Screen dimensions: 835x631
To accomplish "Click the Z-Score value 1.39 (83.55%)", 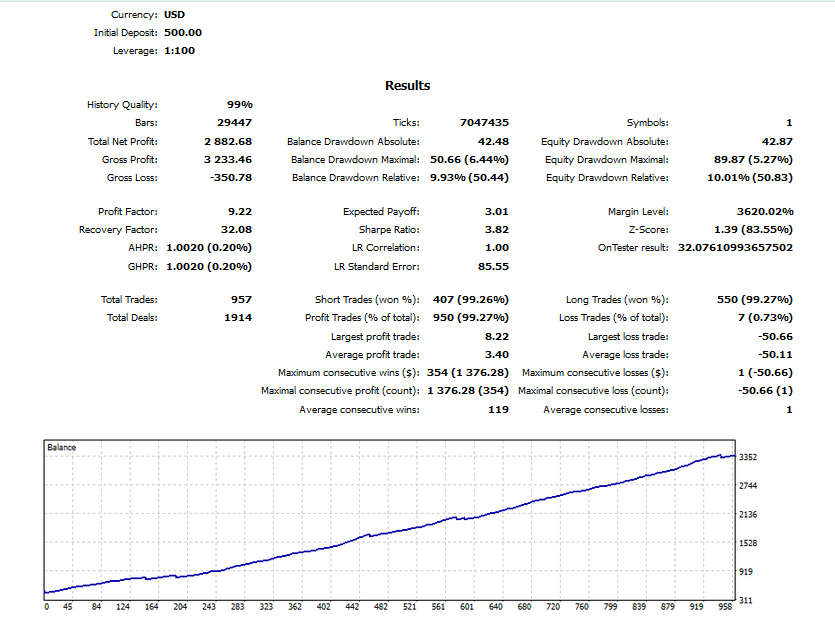I will [753, 230].
